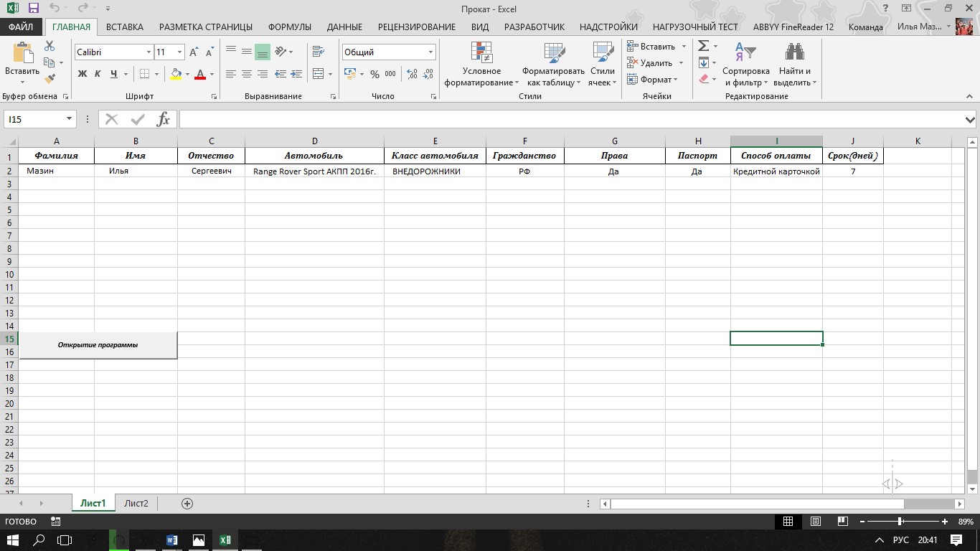
Task: Click the Cut scissors icon
Action: click(x=50, y=46)
